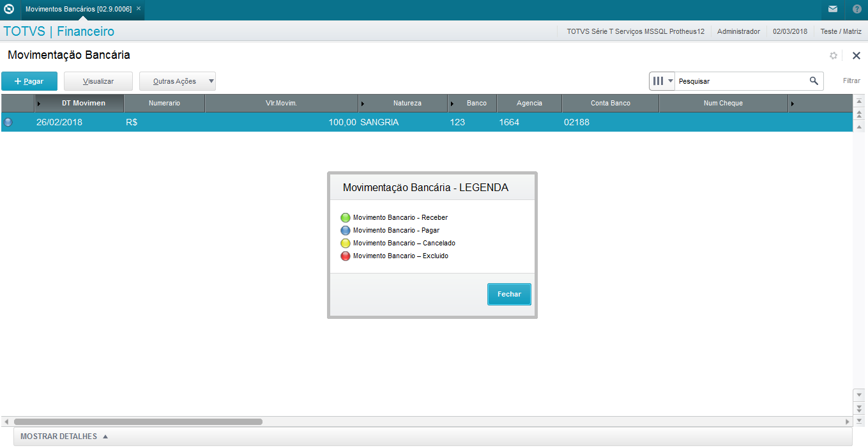The image size is (868, 448).
Task: Click the Numerario column header
Action: coord(164,103)
